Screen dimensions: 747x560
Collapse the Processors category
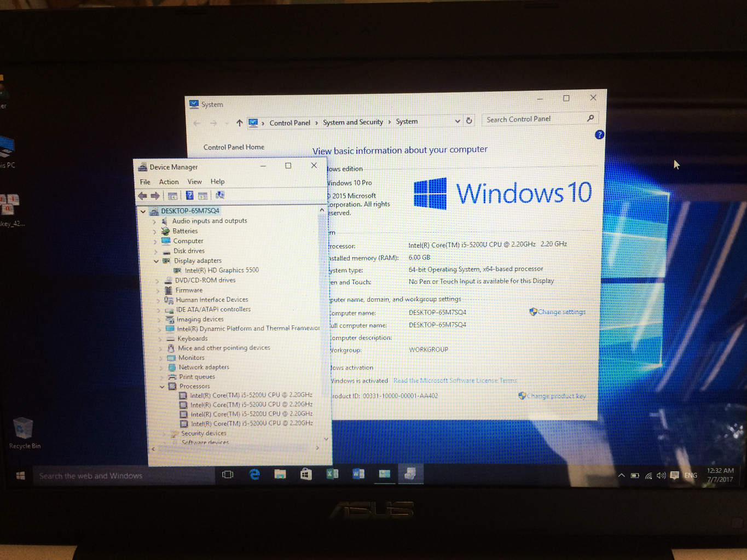click(162, 387)
